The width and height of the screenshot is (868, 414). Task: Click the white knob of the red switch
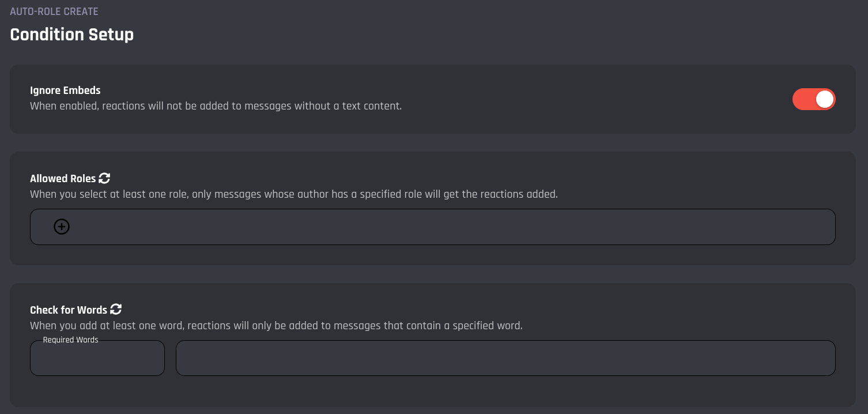824,99
